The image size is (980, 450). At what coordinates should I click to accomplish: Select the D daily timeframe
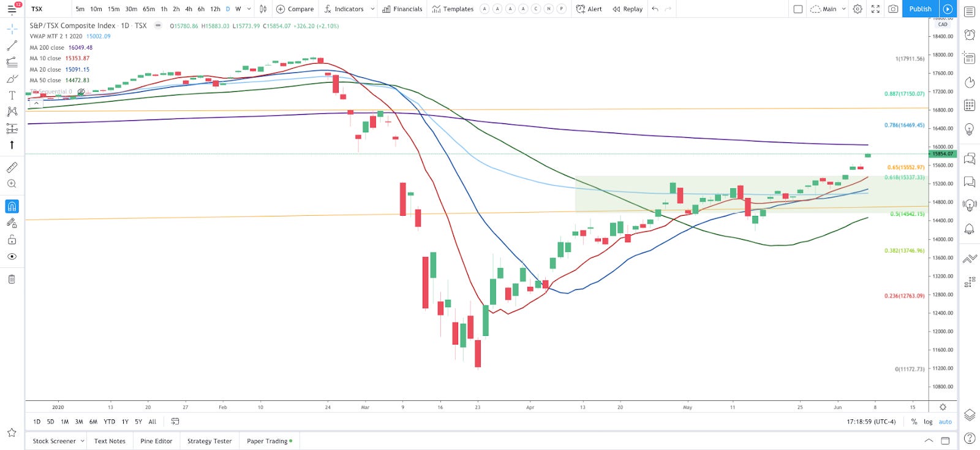pyautogui.click(x=228, y=9)
